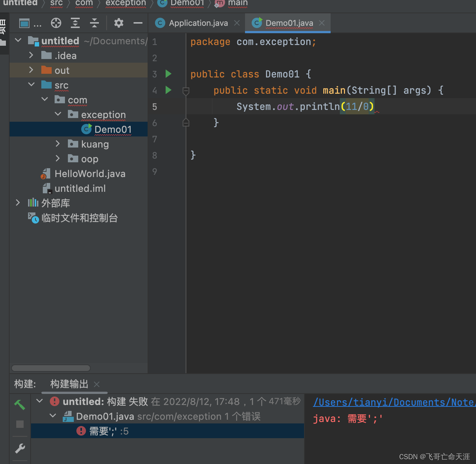Collapse all items in project tree
This screenshot has height=464, width=476.
pyautogui.click(x=94, y=23)
